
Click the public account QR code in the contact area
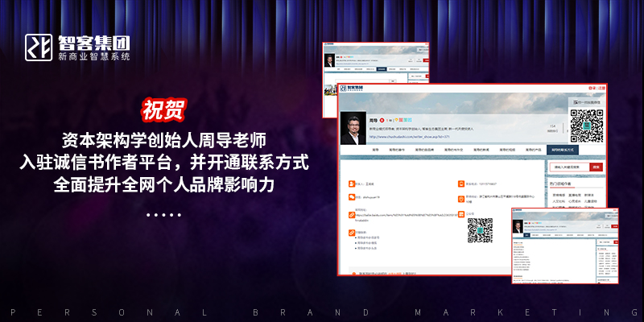pyautogui.click(x=480, y=230)
